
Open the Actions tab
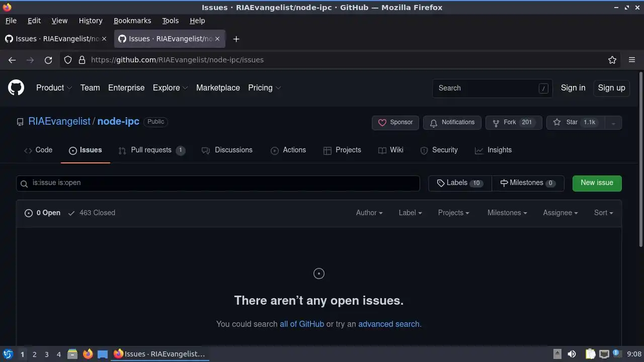288,150
